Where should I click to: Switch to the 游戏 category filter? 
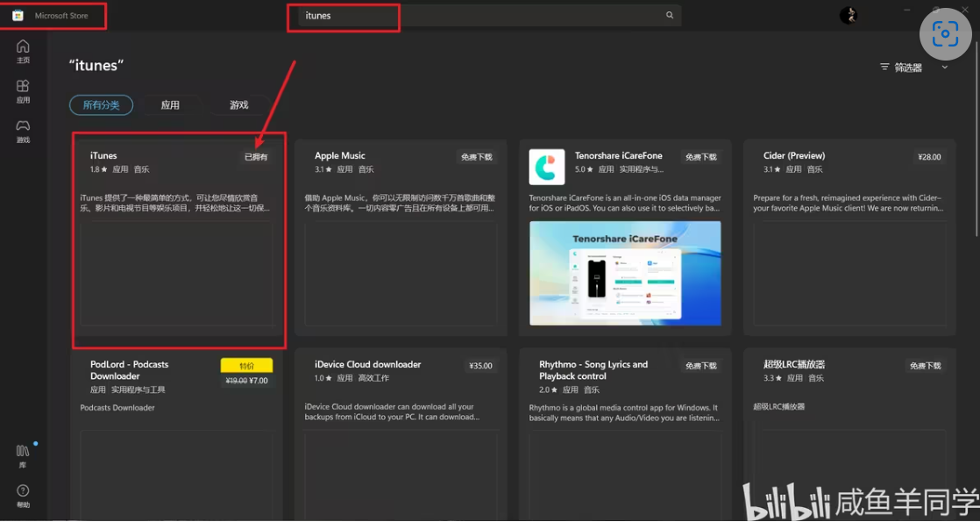[239, 105]
